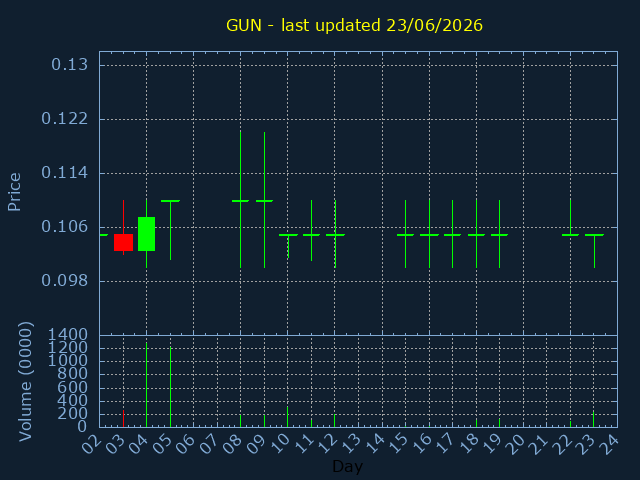The image size is (640, 480).
Task: Click the day 18 price bar
Action: (476, 233)
